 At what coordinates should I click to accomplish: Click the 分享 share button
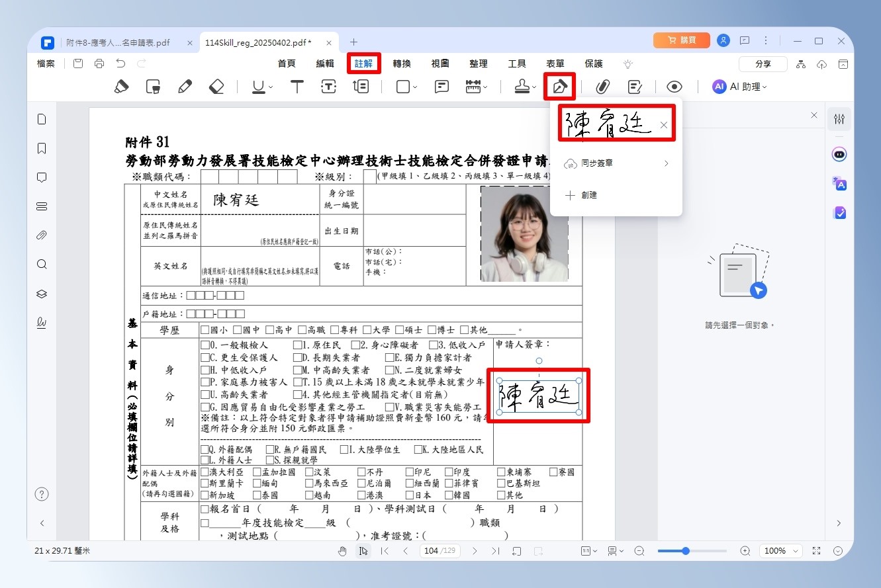tap(763, 63)
